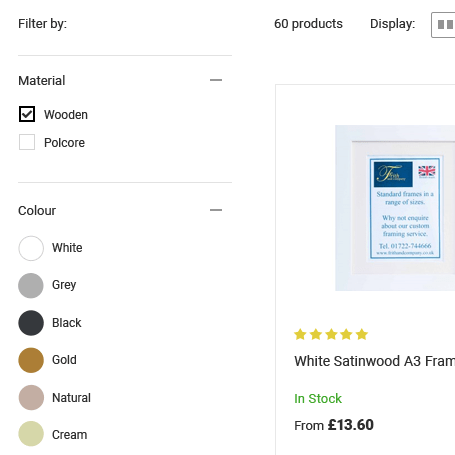Image resolution: width=455 pixels, height=455 pixels.
Task: Select the Gold colour swatch
Action: click(31, 360)
